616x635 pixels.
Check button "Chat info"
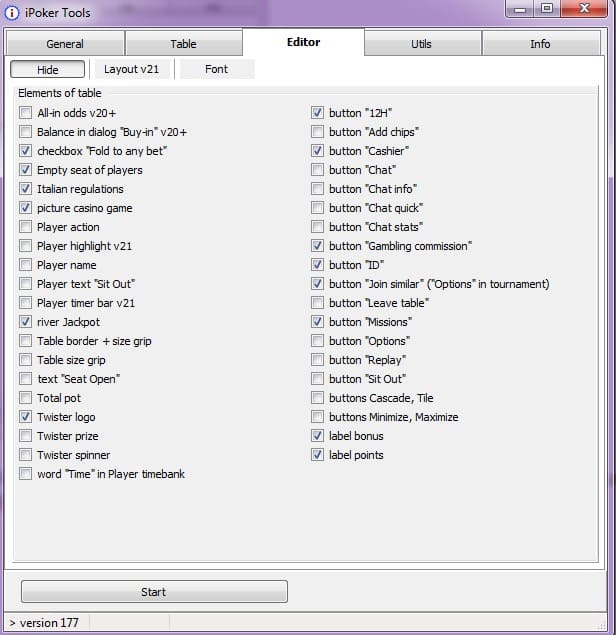318,189
